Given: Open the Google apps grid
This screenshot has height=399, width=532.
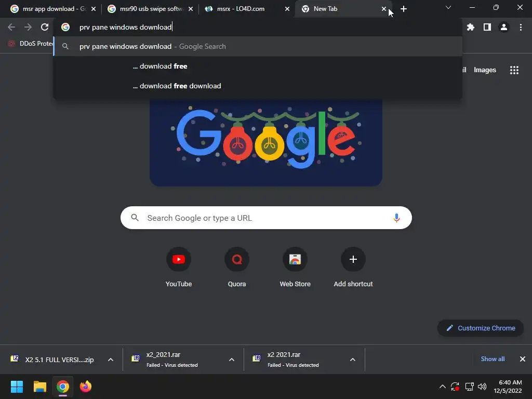Looking at the screenshot, I should click(514, 70).
